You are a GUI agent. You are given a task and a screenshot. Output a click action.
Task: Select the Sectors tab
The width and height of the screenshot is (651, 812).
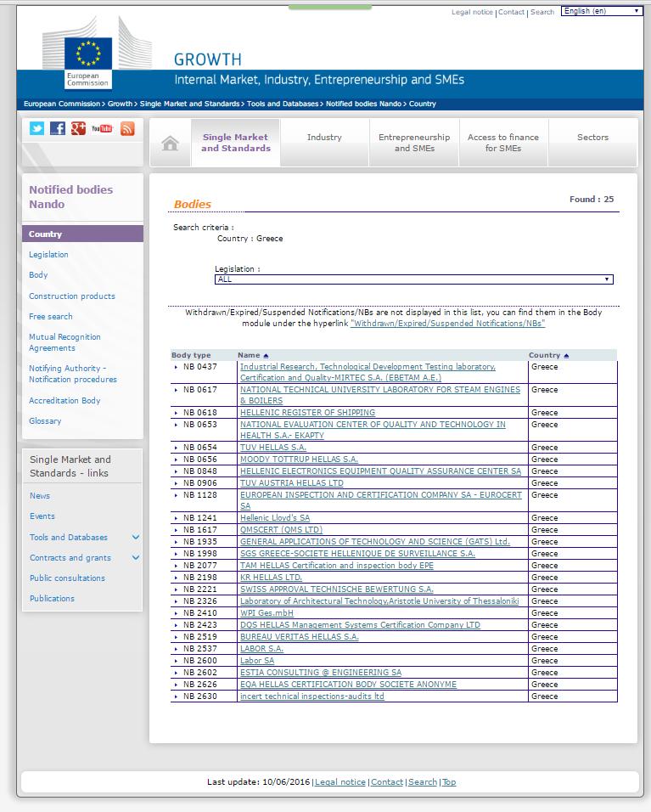pos(592,143)
